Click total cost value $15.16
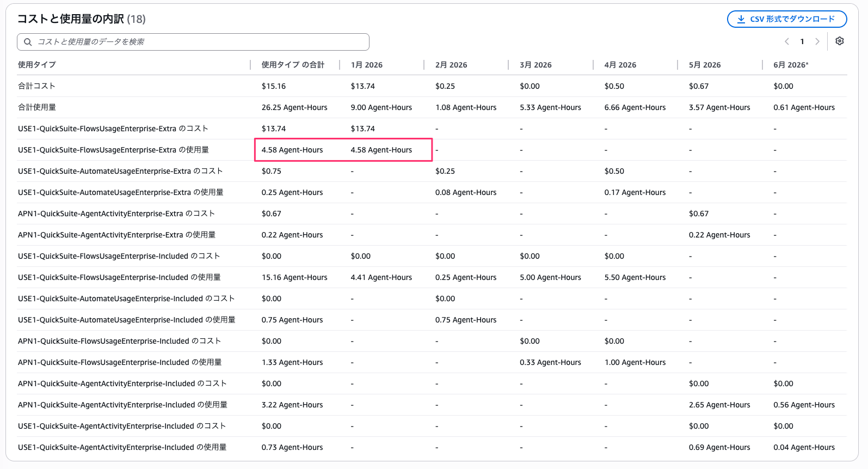This screenshot has width=868, height=469. (x=274, y=86)
